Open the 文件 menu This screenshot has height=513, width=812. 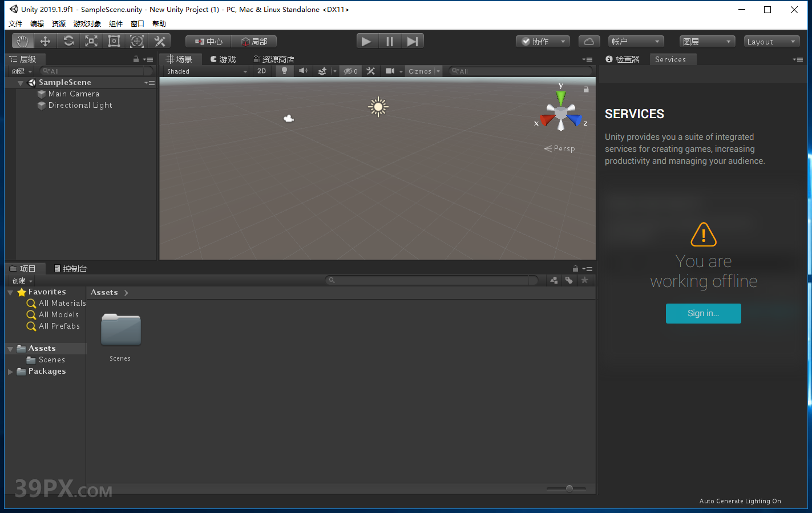[x=15, y=24]
